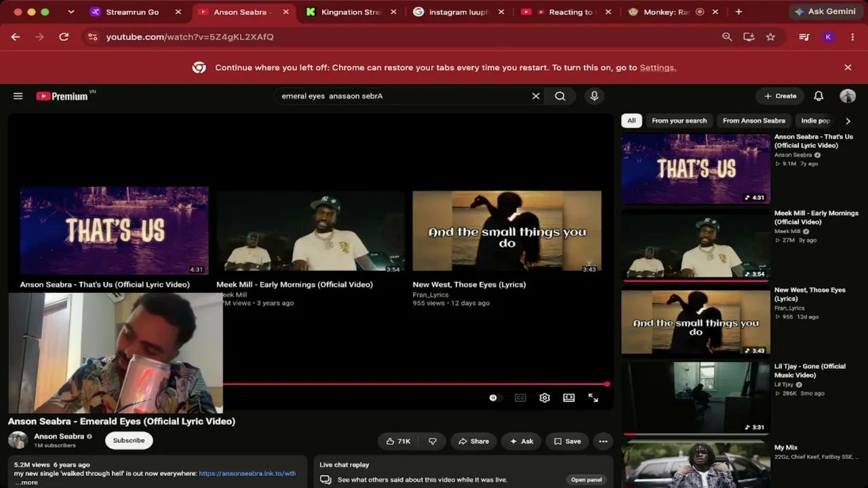Like the video with 71K likes
The height and width of the screenshot is (488, 868).
point(398,441)
